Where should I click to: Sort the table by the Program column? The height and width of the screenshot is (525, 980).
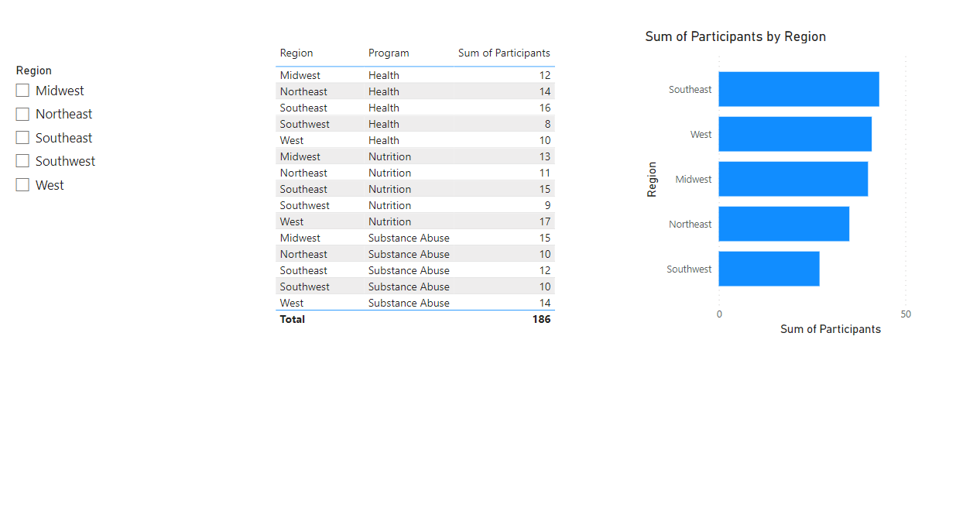click(389, 53)
